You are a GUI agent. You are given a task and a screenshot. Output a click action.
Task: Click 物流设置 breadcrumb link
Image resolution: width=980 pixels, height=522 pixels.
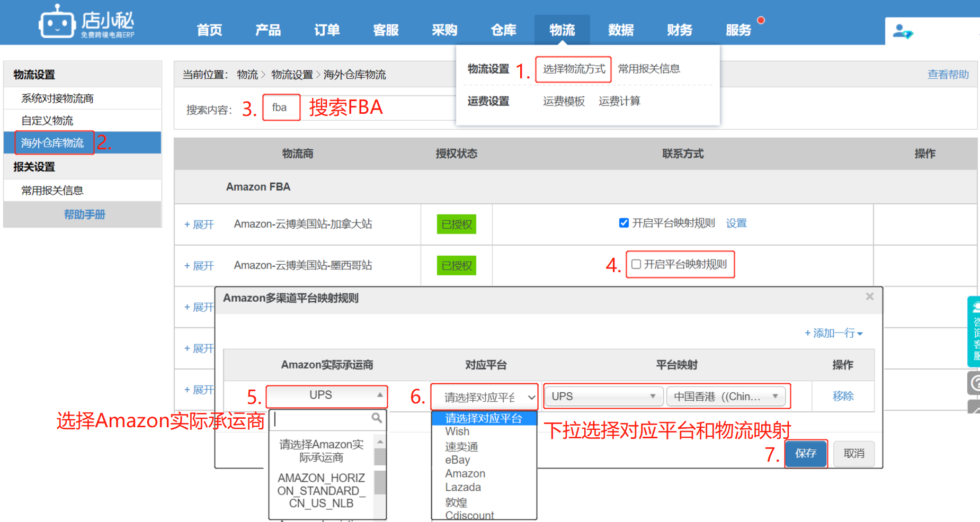[x=292, y=75]
